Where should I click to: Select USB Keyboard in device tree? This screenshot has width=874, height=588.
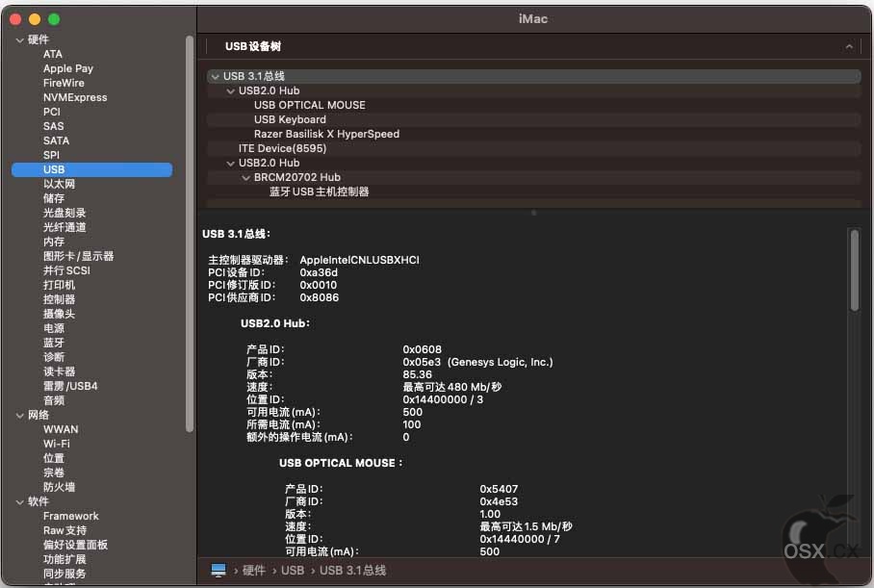click(x=290, y=120)
